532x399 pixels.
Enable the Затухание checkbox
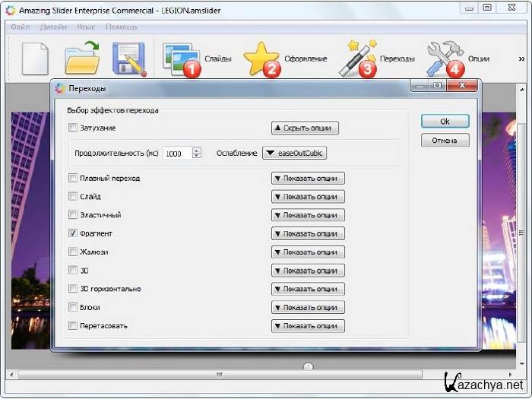[73, 128]
